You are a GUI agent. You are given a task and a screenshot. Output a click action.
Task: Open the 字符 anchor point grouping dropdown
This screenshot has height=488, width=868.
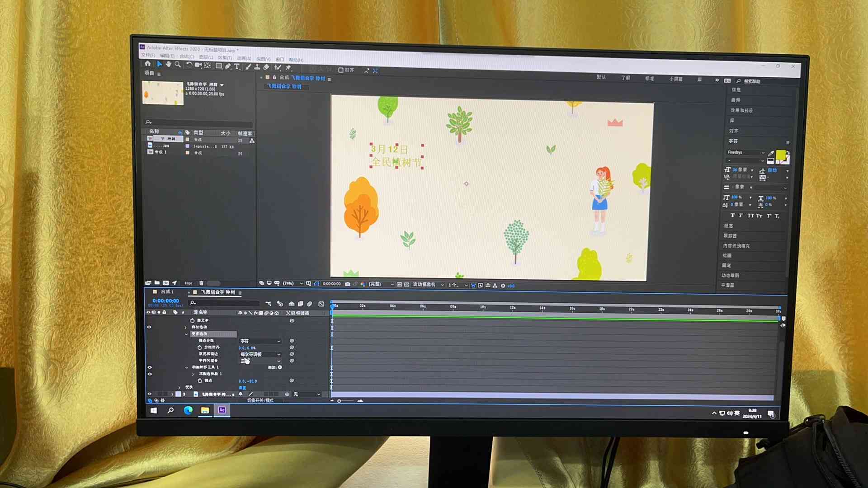(x=260, y=341)
